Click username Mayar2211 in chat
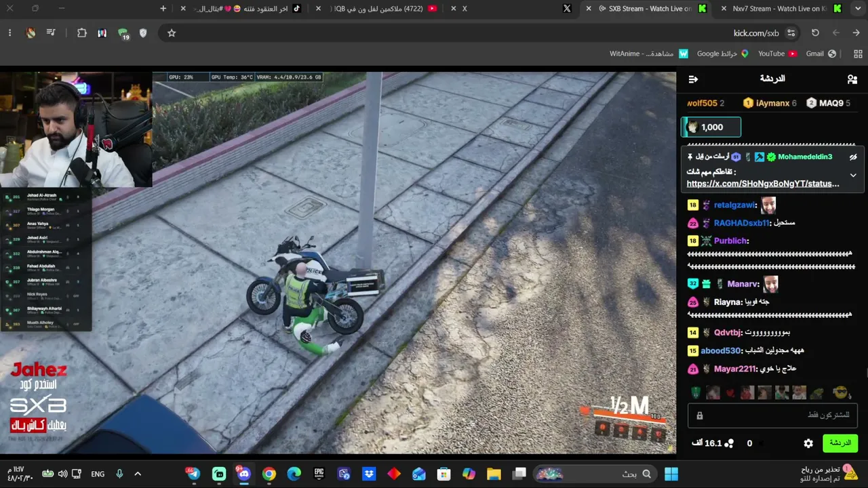The height and width of the screenshot is (488, 868). click(x=735, y=369)
